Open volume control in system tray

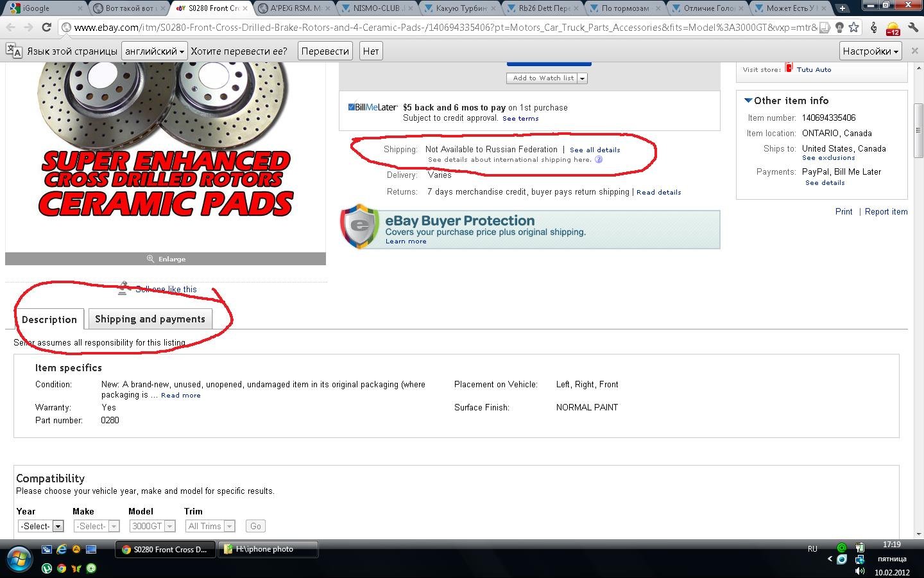point(860,571)
